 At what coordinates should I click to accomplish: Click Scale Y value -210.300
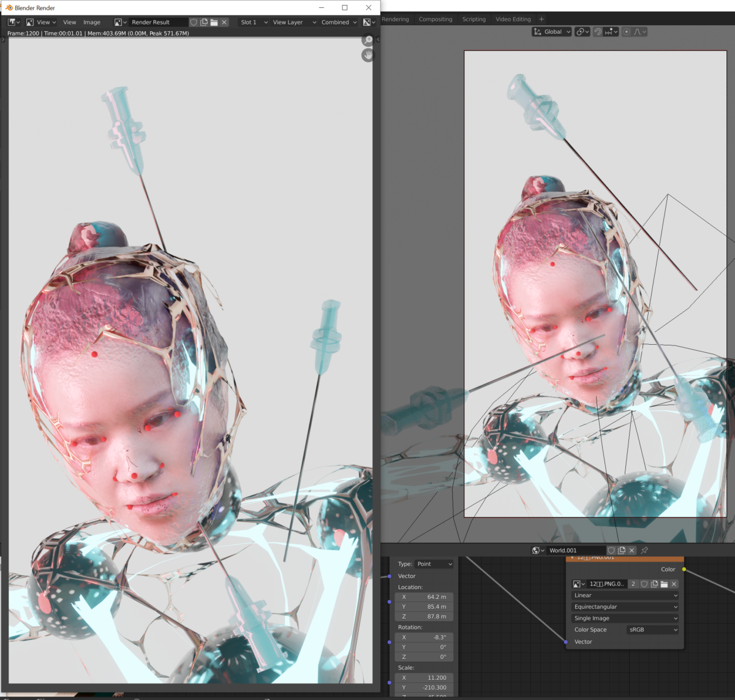pyautogui.click(x=424, y=687)
